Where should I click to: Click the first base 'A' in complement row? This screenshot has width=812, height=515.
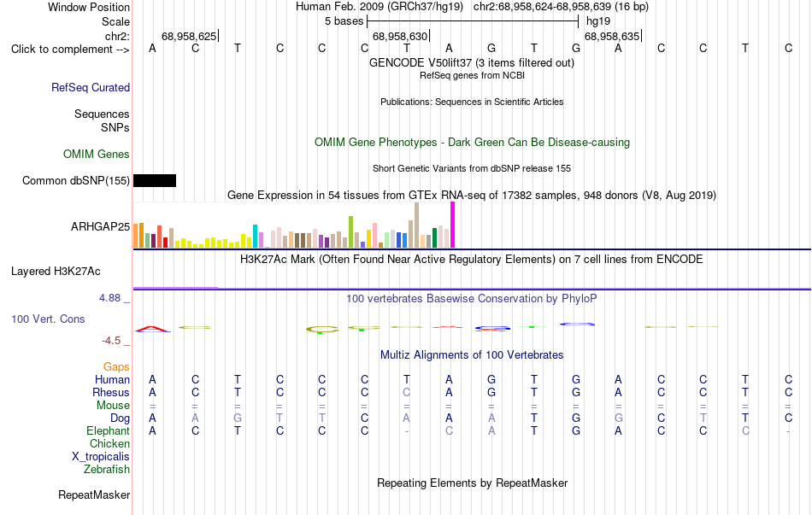coord(152,48)
